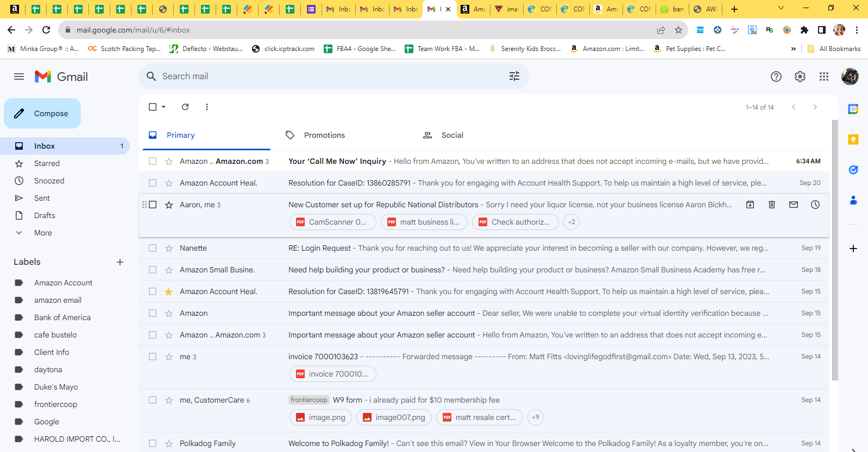
Task: Show the +2 more attachments chip
Action: point(571,222)
